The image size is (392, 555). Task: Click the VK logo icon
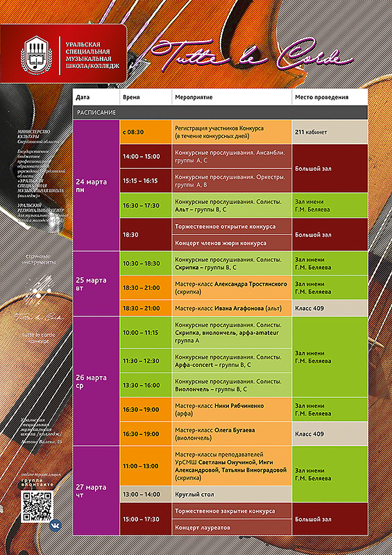point(55,524)
